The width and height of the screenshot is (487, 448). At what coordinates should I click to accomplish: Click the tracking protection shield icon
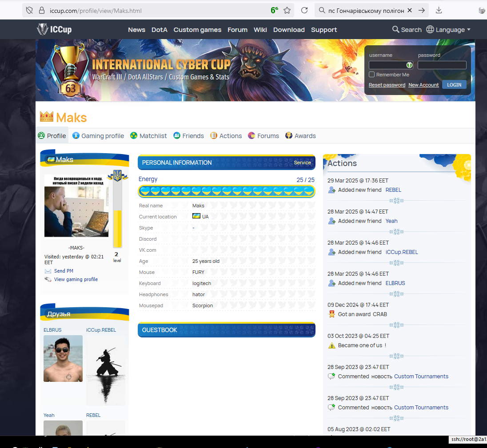(29, 11)
